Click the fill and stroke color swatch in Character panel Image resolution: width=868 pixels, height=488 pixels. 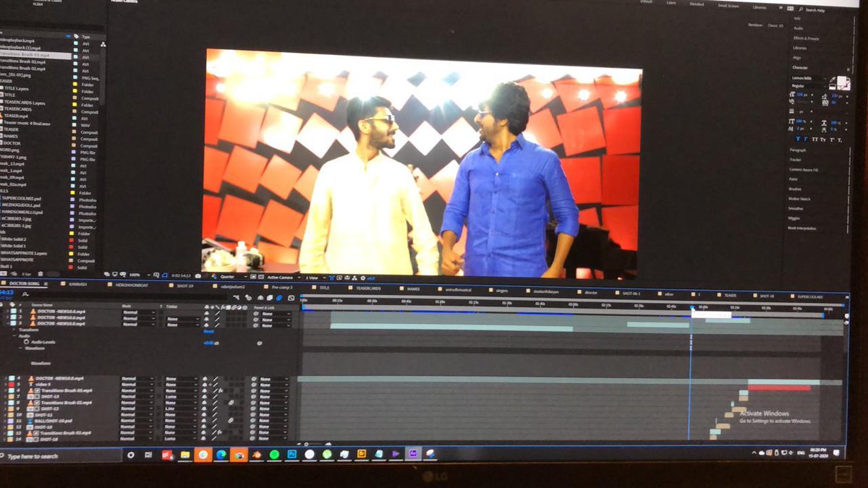coord(845,82)
